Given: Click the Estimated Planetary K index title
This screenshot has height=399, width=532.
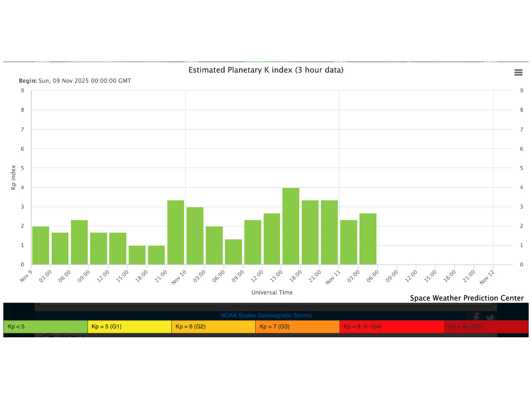Looking at the screenshot, I should (x=266, y=70).
